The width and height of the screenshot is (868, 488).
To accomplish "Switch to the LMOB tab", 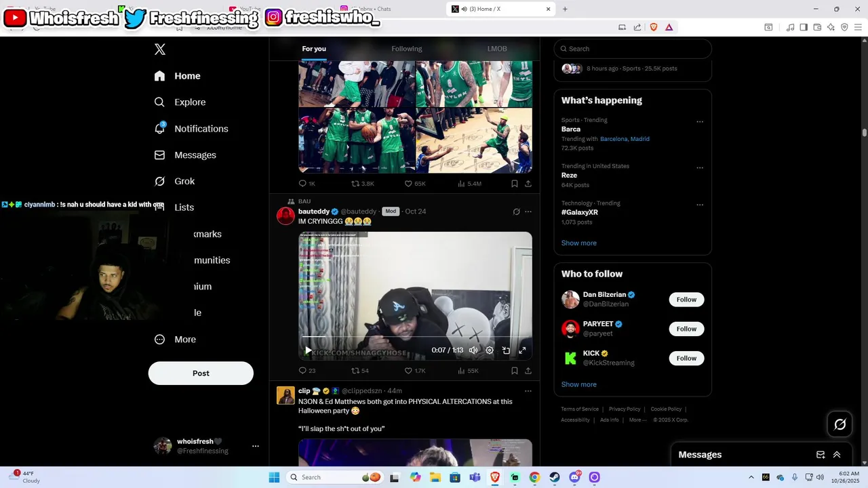I will pos(497,49).
